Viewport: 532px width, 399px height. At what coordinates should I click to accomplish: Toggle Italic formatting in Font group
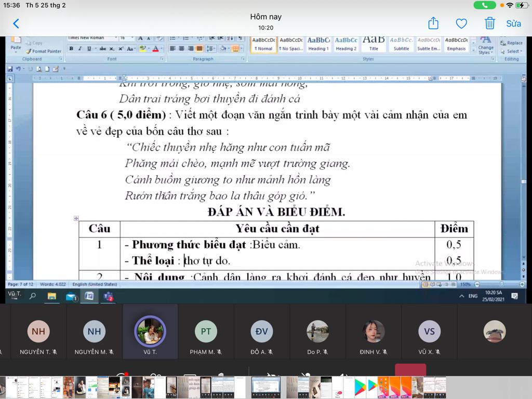80,48
